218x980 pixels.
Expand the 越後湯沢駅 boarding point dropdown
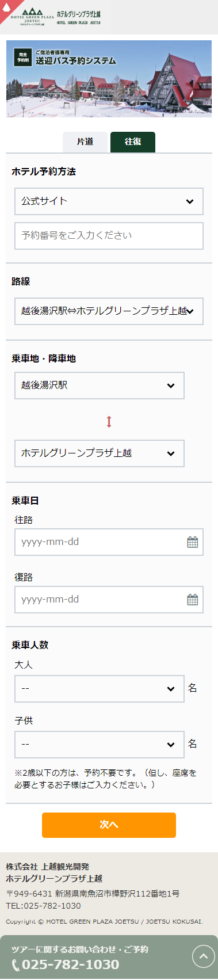pos(100,386)
